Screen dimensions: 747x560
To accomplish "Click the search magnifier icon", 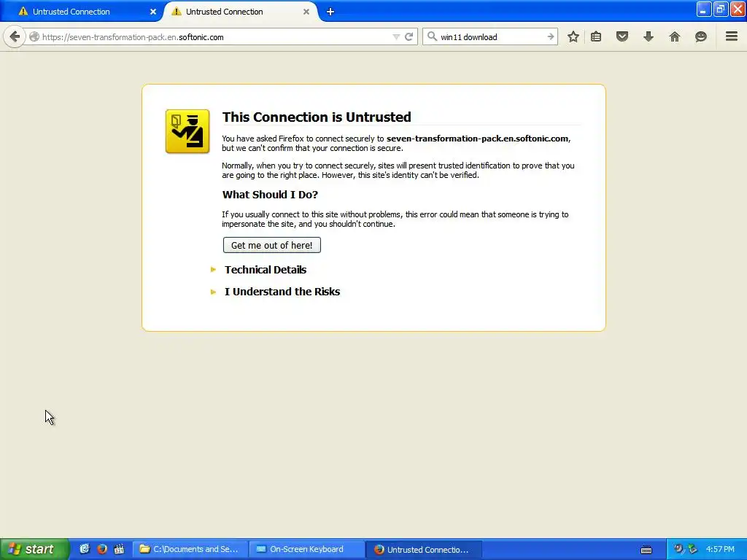I will click(x=432, y=36).
